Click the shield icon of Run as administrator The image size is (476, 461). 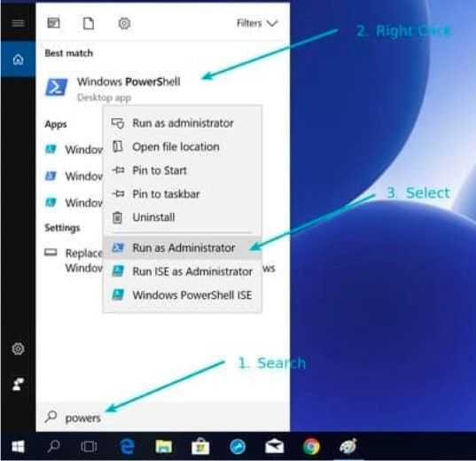tap(118, 123)
